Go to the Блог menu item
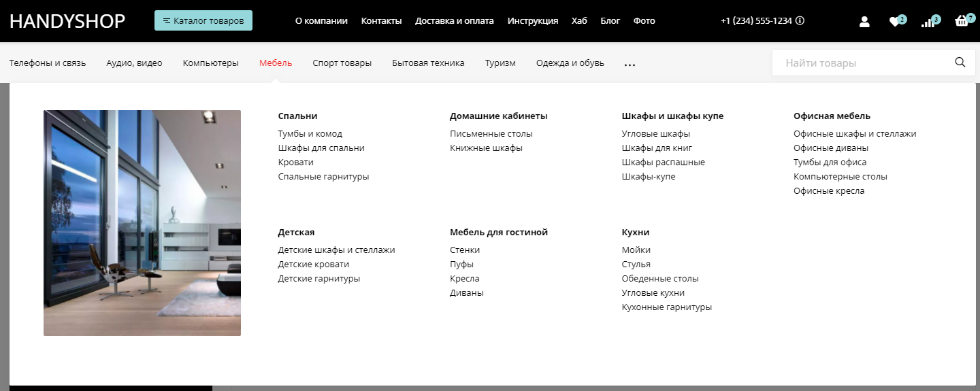 point(610,21)
